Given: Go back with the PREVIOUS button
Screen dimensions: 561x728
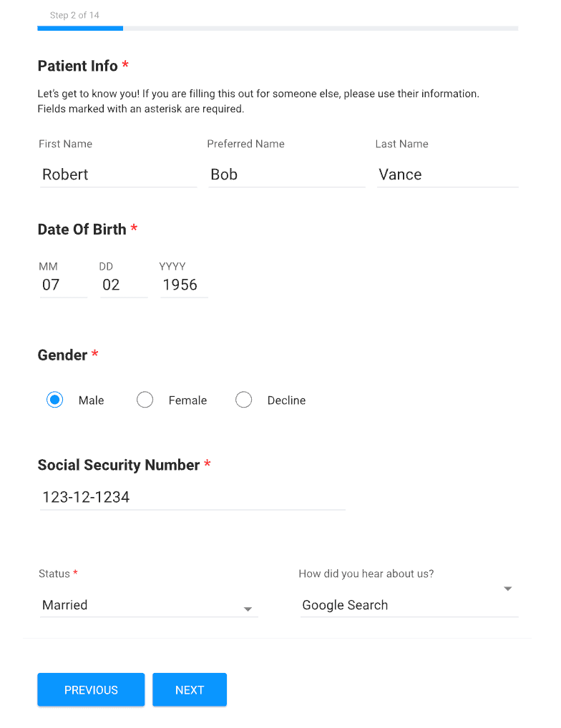Looking at the screenshot, I should point(91,689).
